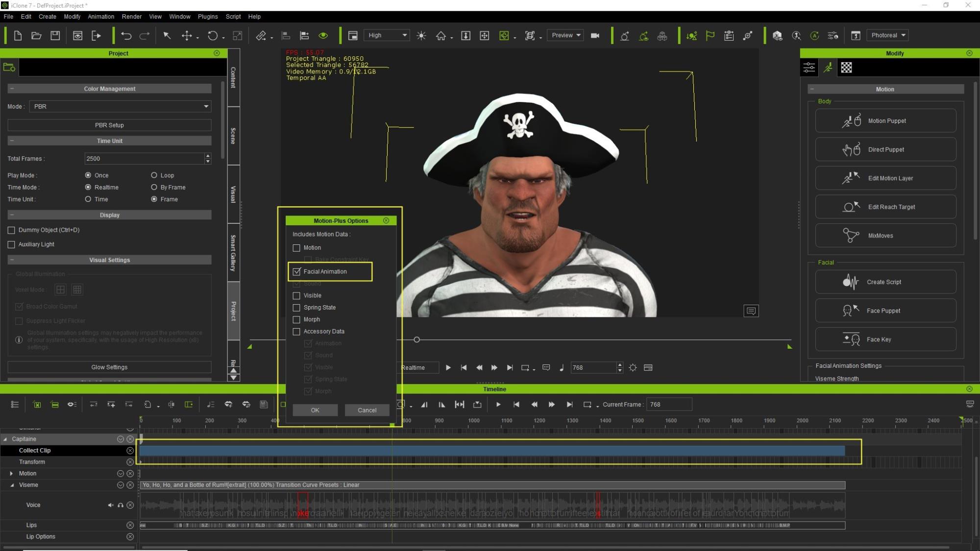
Task: Open Face Key tool
Action: coord(885,339)
